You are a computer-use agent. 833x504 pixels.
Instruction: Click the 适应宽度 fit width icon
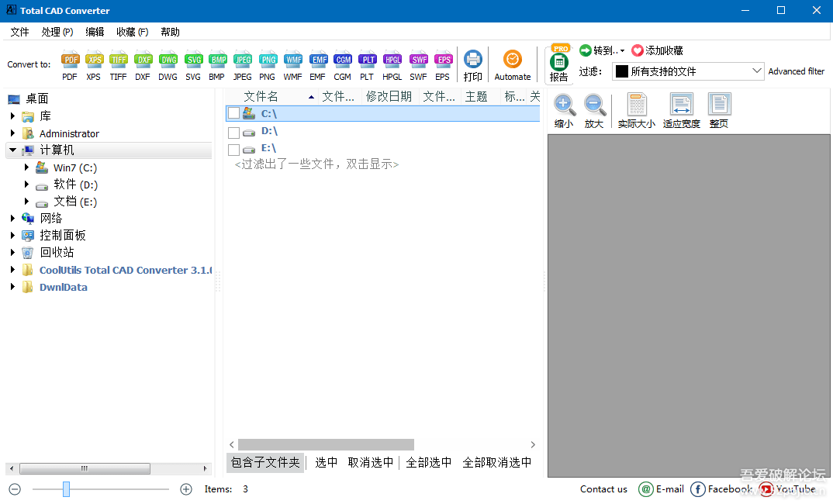pos(681,107)
